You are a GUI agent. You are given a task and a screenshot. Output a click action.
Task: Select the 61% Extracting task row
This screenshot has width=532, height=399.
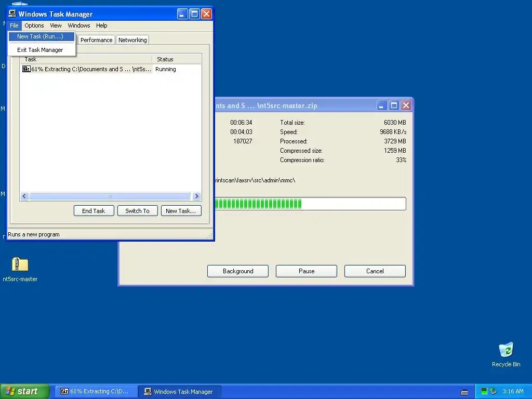pos(111,69)
